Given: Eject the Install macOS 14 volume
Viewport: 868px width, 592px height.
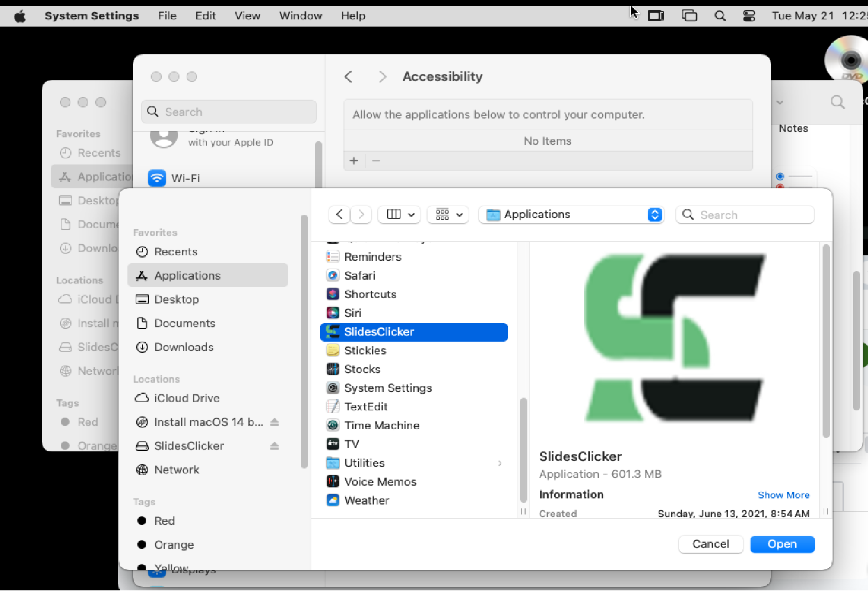Looking at the screenshot, I should (274, 422).
